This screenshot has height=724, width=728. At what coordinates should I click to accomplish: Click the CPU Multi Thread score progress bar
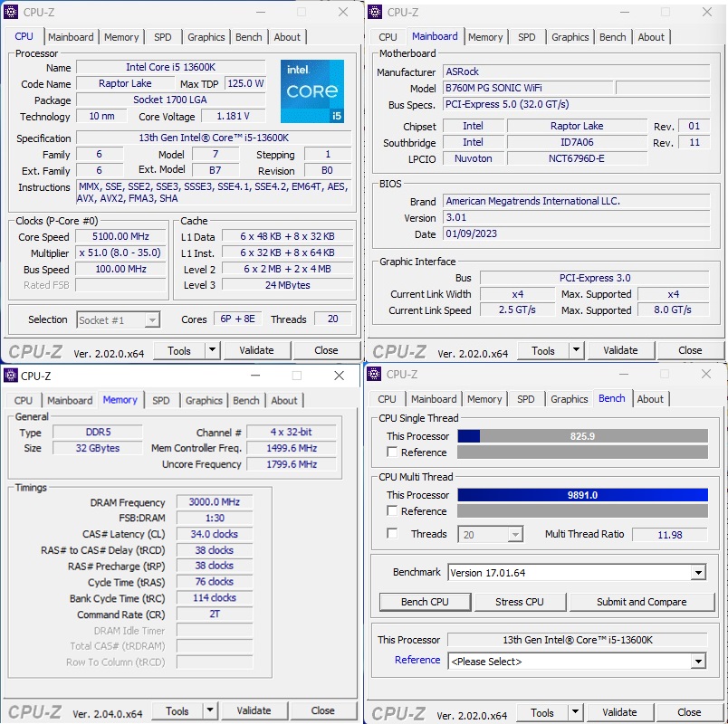[582, 494]
